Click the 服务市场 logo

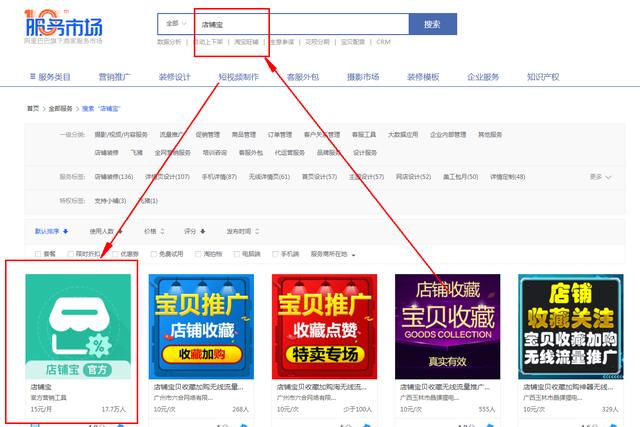coord(64,26)
